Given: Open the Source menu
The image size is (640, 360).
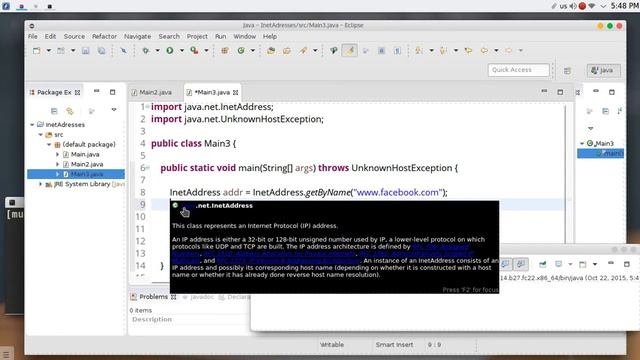Looking at the screenshot, I should 74,36.
